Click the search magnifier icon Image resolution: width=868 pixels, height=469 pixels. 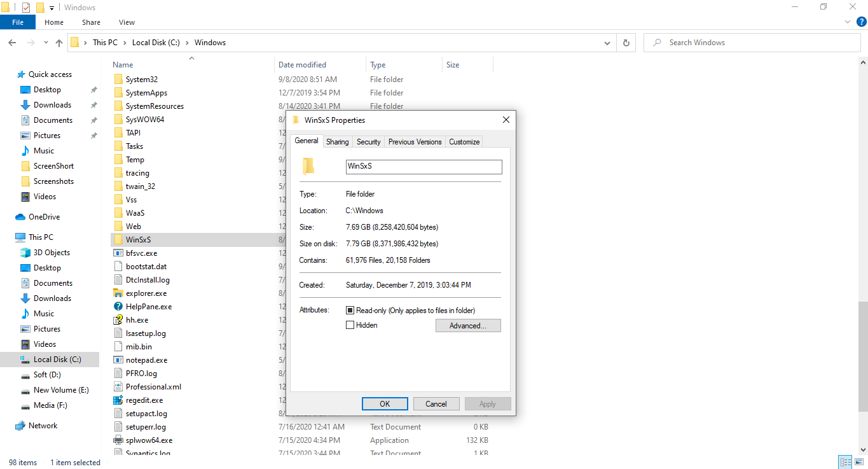point(657,43)
